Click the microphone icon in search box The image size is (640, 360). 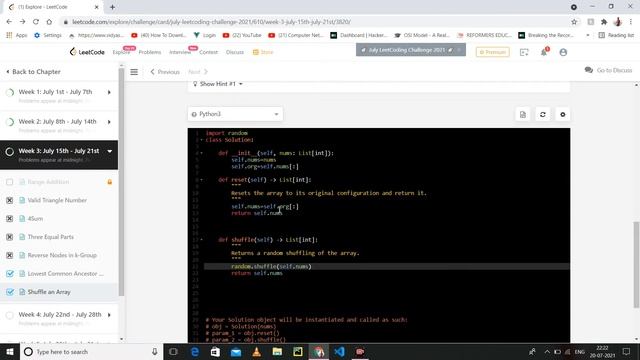coord(155,352)
